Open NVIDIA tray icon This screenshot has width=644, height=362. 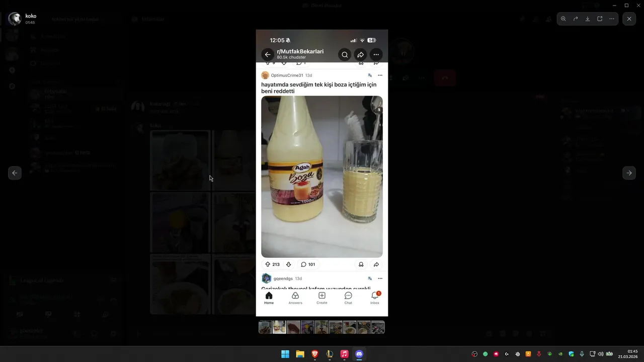[560, 354]
